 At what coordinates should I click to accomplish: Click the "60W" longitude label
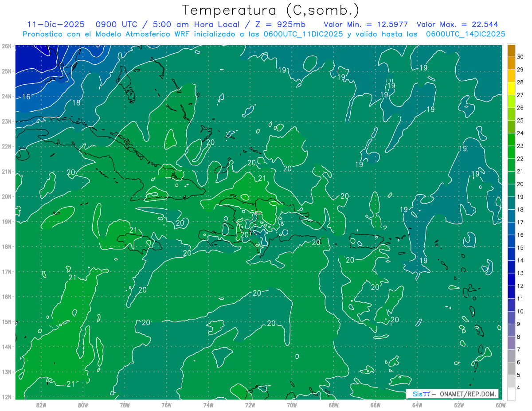click(501, 405)
